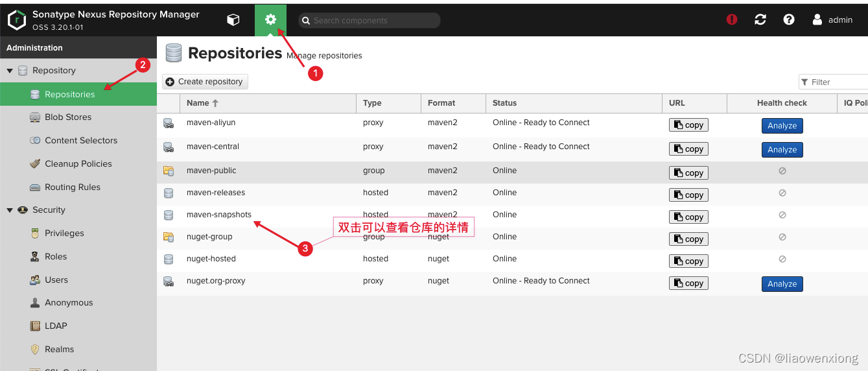This screenshot has width=868, height=371.
Task: Sort by the Health check column header
Action: 782,103
